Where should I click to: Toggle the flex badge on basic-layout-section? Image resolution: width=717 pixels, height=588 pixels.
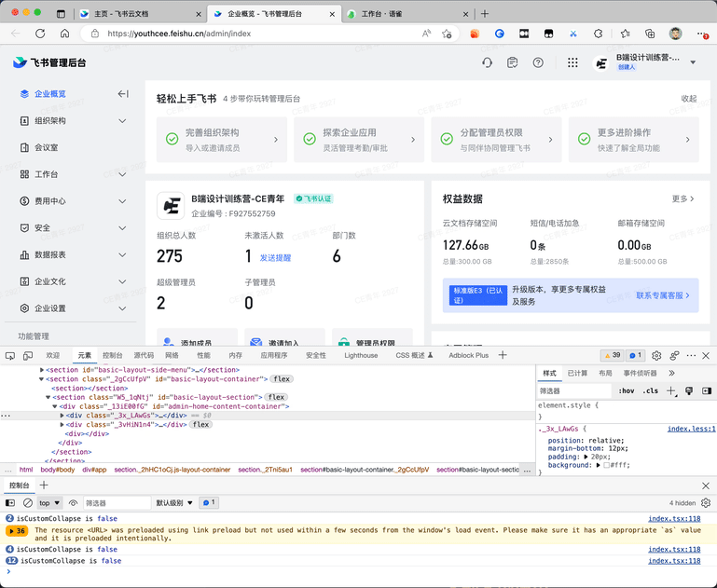pyautogui.click(x=276, y=397)
